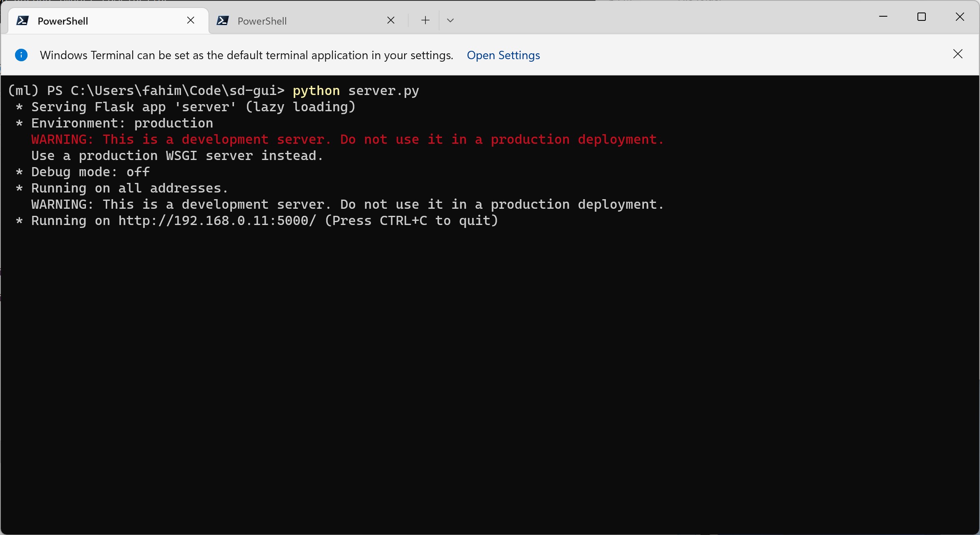Image resolution: width=980 pixels, height=535 pixels.
Task: Maximize the Windows Terminal window
Action: pos(921,17)
